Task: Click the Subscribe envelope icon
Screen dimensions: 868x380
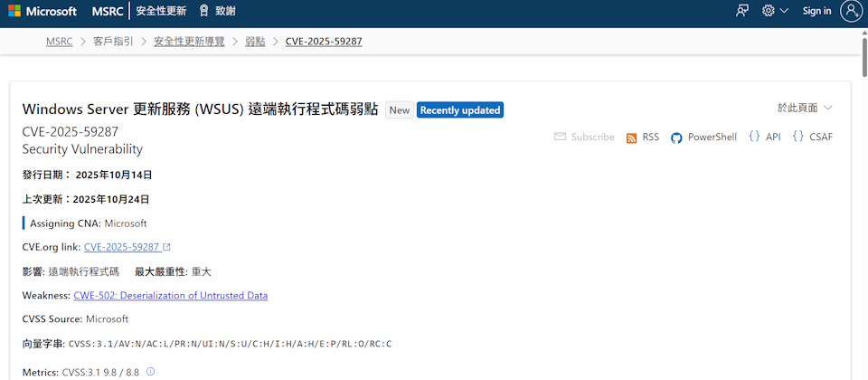Action: point(560,138)
